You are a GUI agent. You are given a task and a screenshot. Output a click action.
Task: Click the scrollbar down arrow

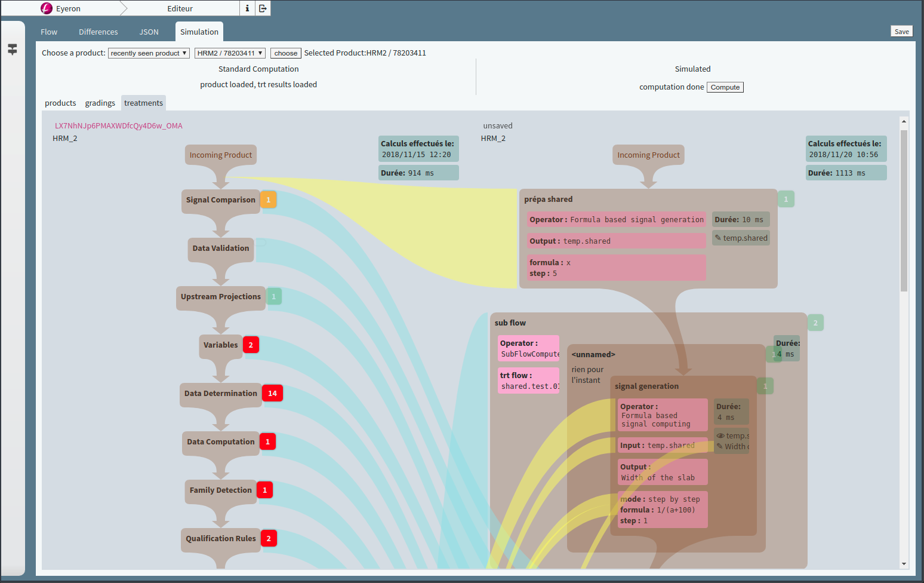click(x=904, y=564)
